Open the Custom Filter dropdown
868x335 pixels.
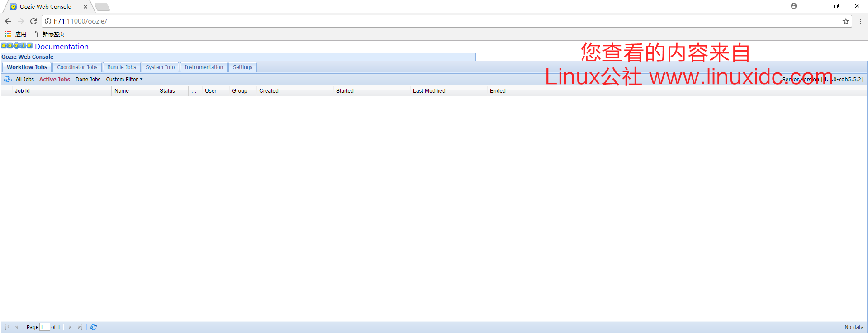(x=124, y=79)
